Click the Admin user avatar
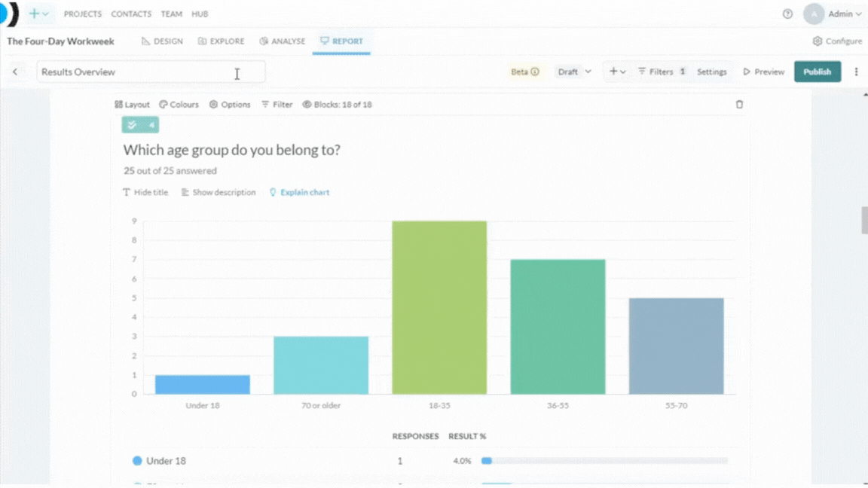 [813, 14]
